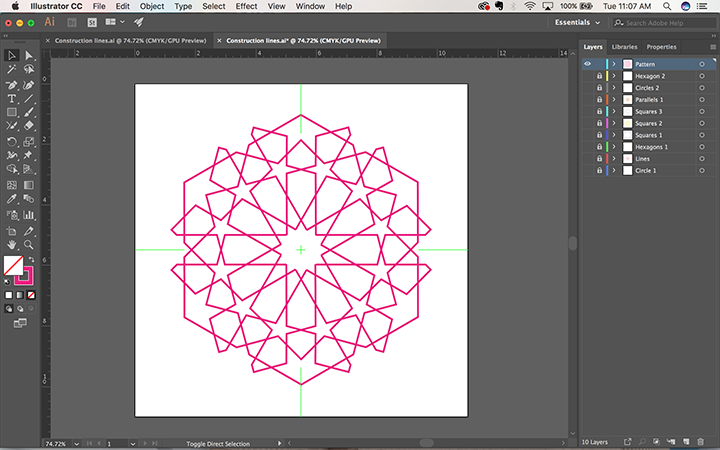Viewport: 720px width, 450px height.
Task: Activate the Type tool
Action: (x=11, y=99)
